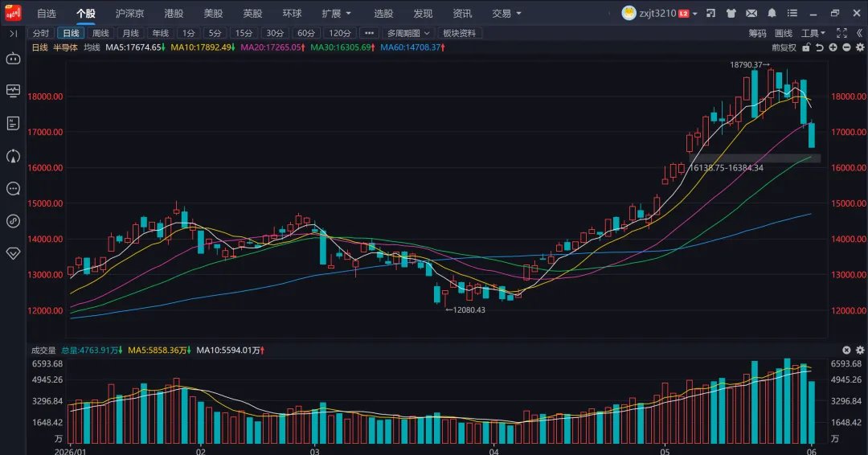868x455 pixels.
Task: Close the 成交量 volume indicator panel
Action: pyautogui.click(x=846, y=350)
